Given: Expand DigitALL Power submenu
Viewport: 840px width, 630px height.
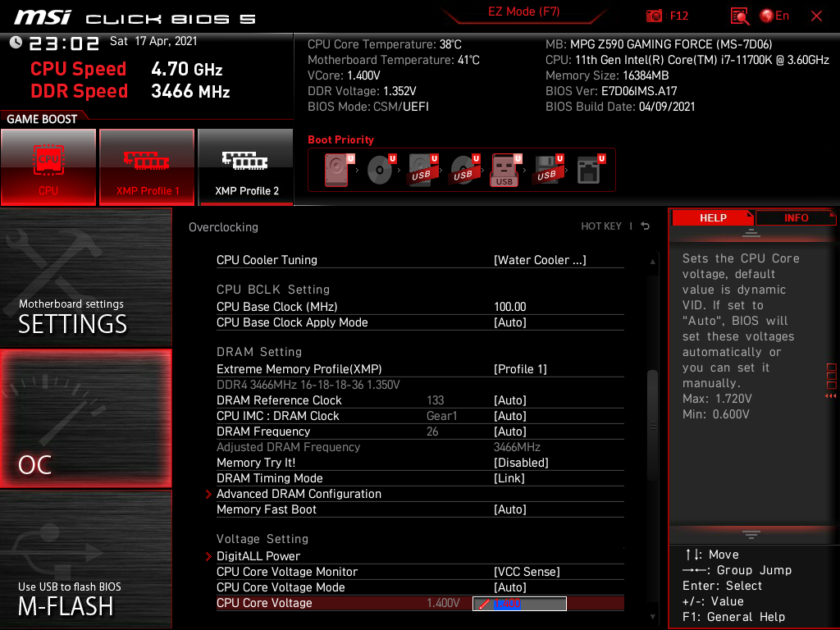Looking at the screenshot, I should [x=258, y=555].
